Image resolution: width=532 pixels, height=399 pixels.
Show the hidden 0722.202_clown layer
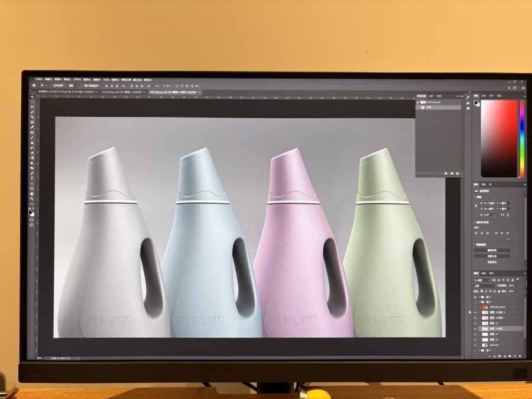475,307
